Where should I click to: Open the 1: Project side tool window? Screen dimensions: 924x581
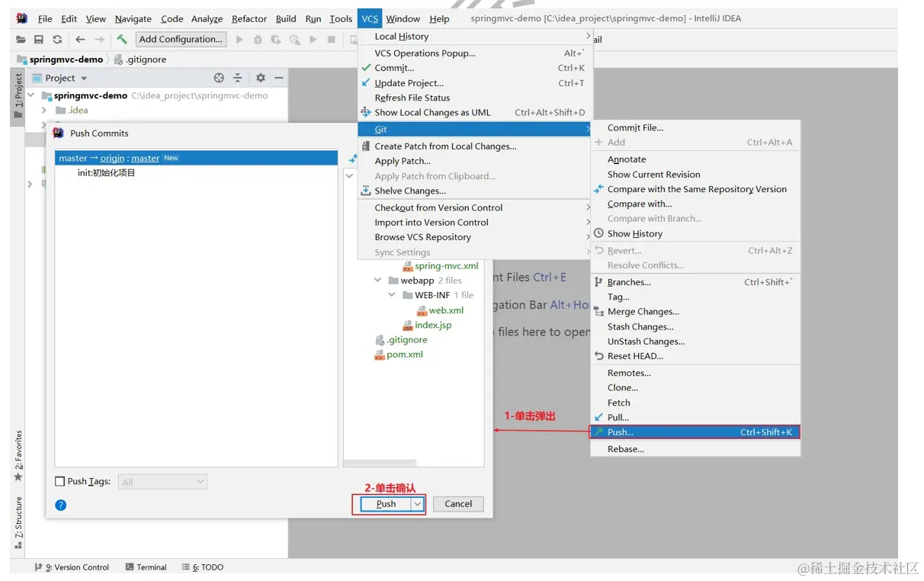pyautogui.click(x=18, y=95)
